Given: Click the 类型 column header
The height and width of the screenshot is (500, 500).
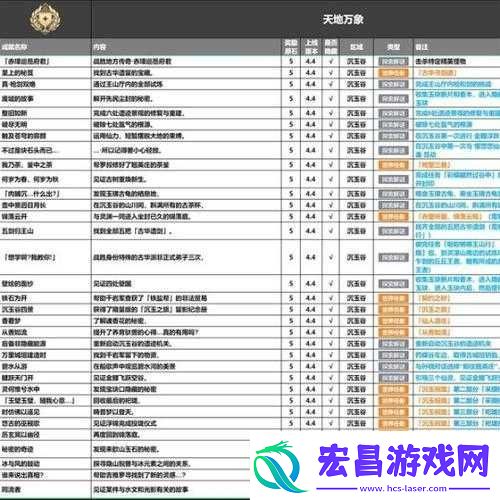Looking at the screenshot, I should 393,47.
